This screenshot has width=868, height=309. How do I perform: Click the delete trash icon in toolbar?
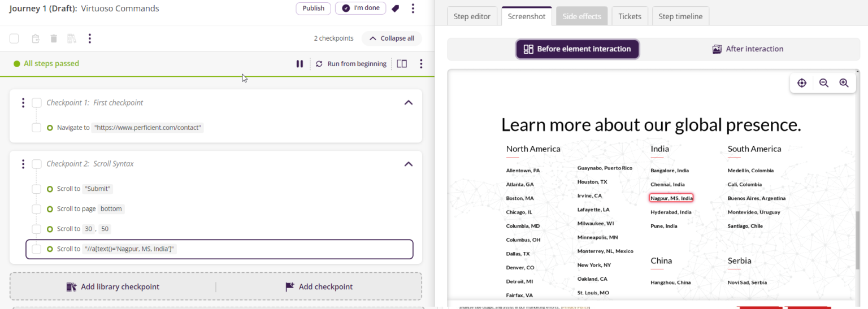[54, 38]
